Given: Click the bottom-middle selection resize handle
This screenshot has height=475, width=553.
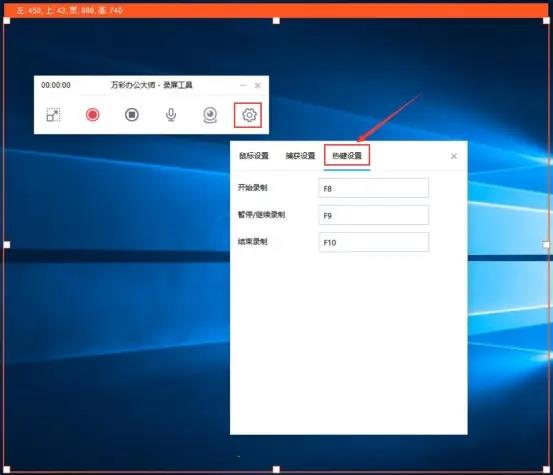Looking at the screenshot, I should (x=276, y=469).
